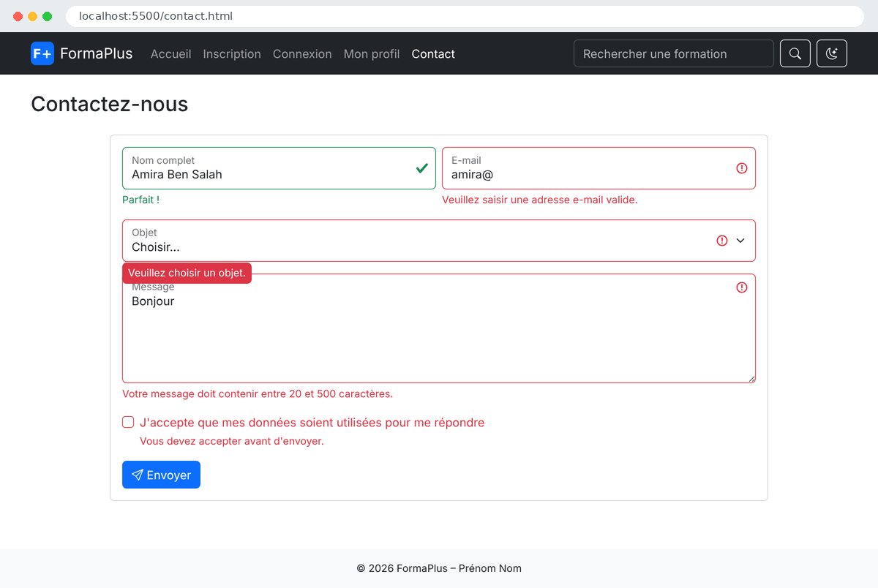
Task: Click the browser address bar URL
Action: [156, 16]
